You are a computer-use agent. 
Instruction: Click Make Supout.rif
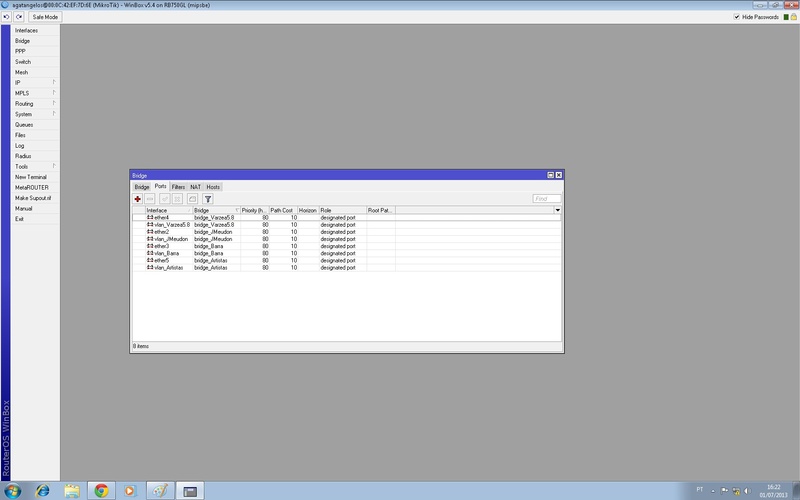(x=35, y=198)
